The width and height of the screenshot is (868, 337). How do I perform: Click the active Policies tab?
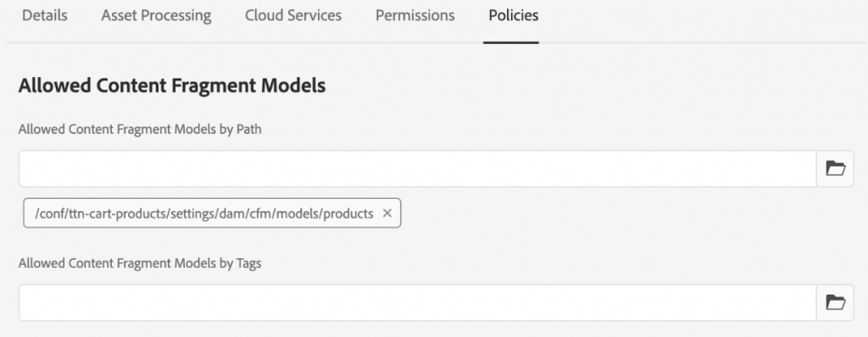[513, 15]
